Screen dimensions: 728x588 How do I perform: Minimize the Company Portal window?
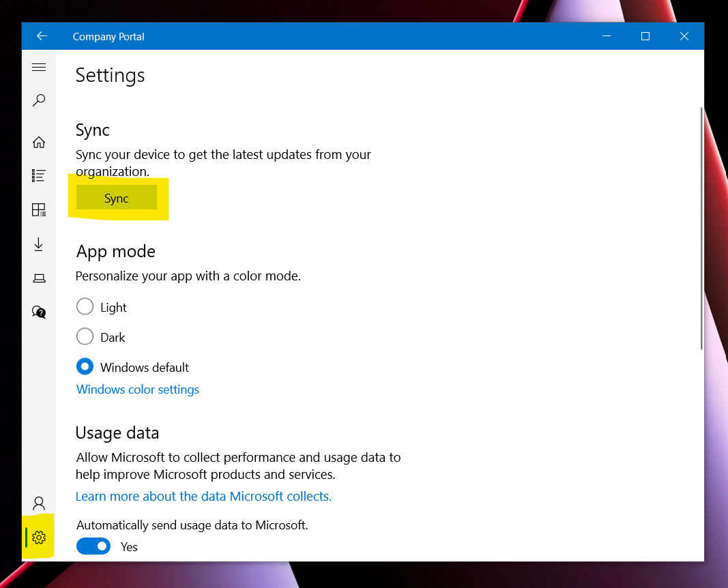(x=607, y=36)
